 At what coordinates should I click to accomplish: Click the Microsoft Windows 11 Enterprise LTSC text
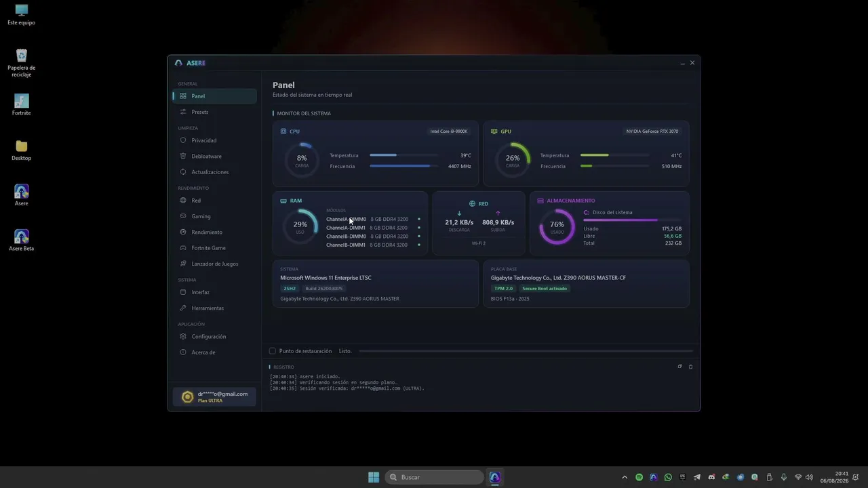pos(325,278)
